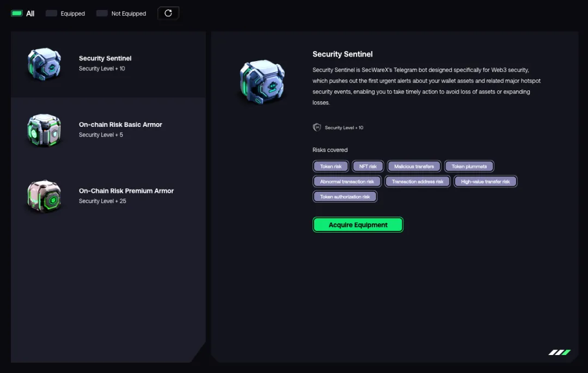588x373 pixels.
Task: Click the On-chain Risk Basic Armor cube icon
Action: (x=44, y=130)
